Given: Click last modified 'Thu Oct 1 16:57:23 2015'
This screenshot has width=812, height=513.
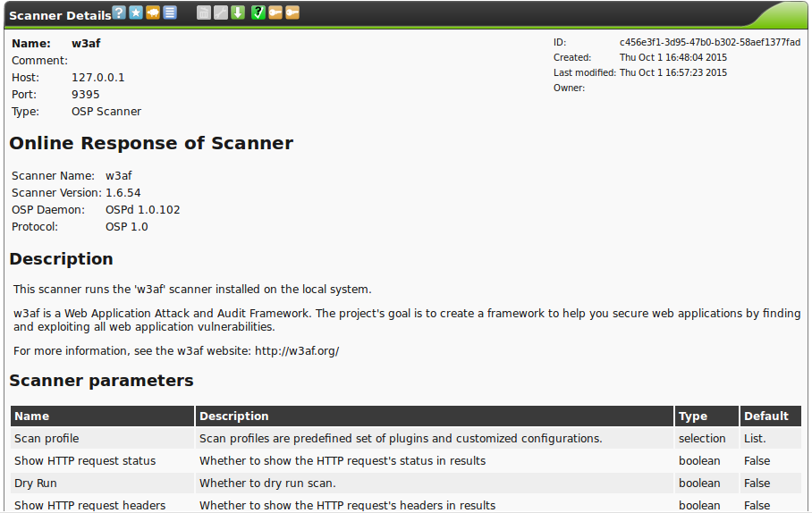Looking at the screenshot, I should 673,72.
